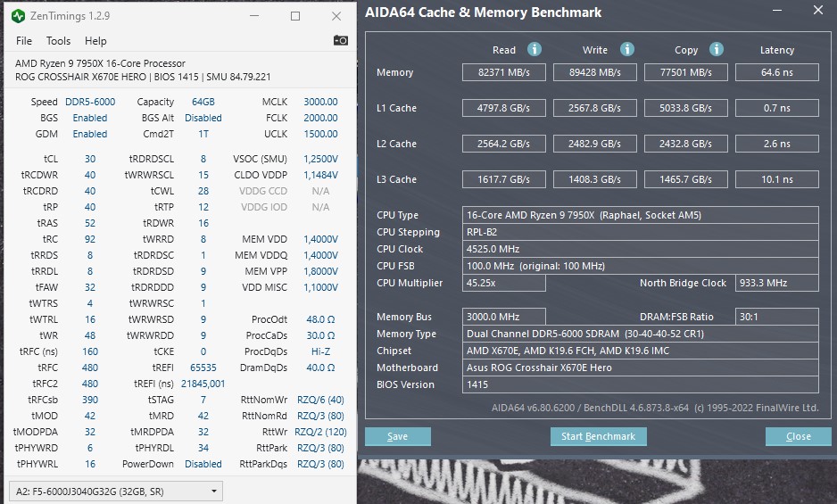The image size is (837, 504).
Task: Click the DDR5-6000 Speed value in ZenTimings
Action: (x=90, y=102)
